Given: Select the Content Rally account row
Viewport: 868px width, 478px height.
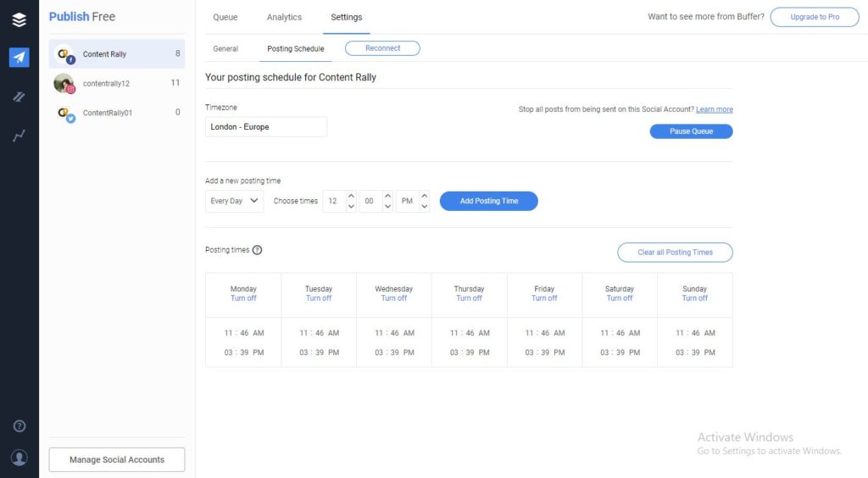Looking at the screenshot, I should click(117, 53).
